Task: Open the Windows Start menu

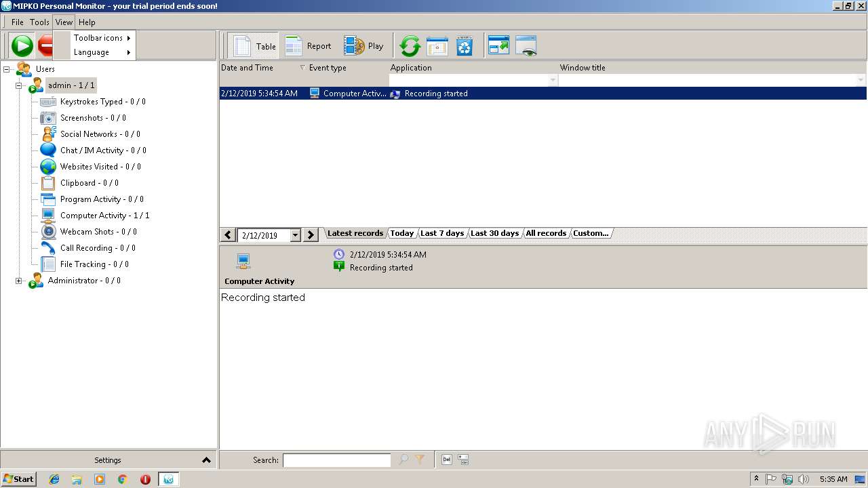Action: coord(18,479)
